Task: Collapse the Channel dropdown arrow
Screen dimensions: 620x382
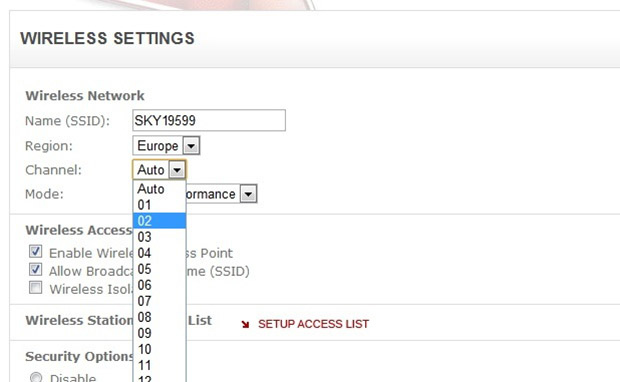Action: tap(177, 170)
